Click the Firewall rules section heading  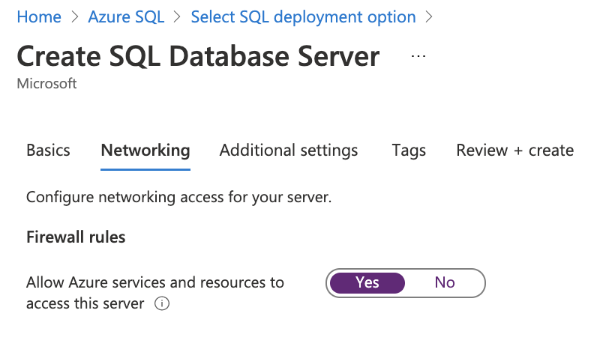tap(76, 237)
